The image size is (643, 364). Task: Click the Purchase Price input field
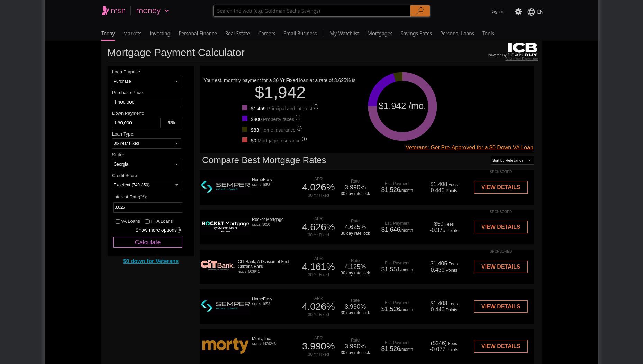(147, 102)
